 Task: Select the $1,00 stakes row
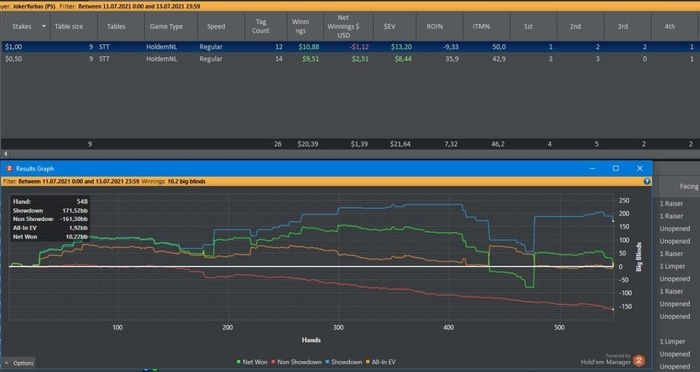point(350,47)
